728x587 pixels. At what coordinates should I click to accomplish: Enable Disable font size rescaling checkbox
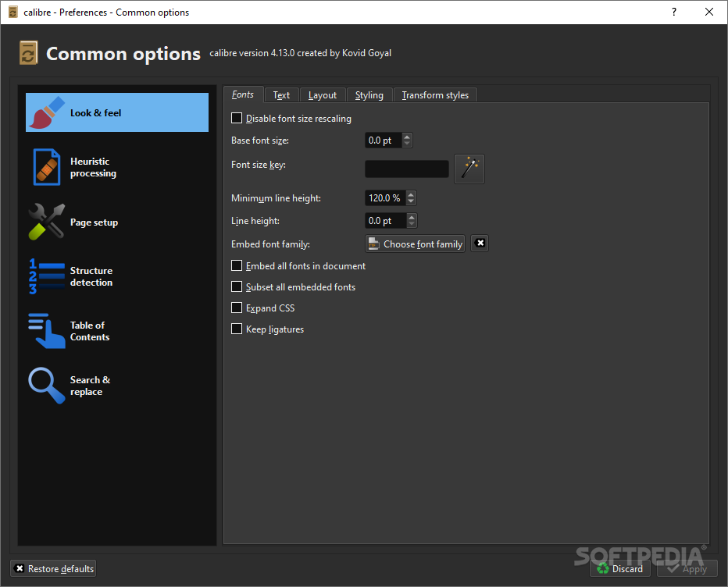point(237,119)
